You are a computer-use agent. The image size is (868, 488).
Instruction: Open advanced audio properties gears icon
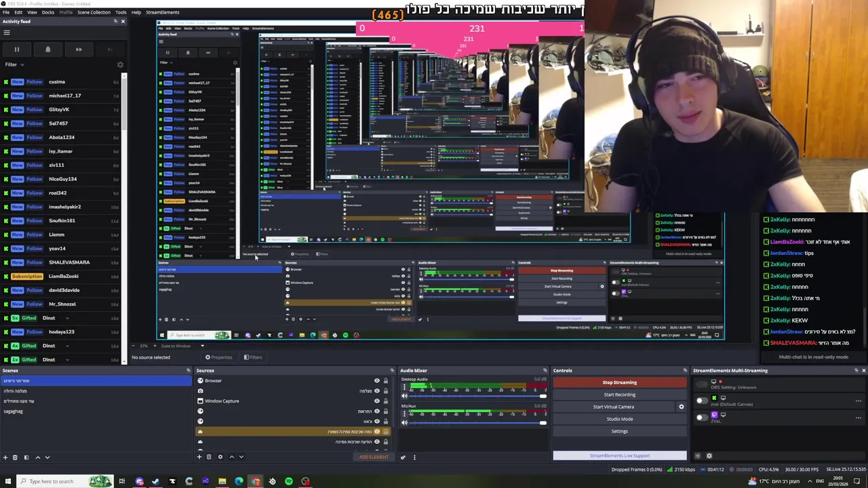pos(403,457)
